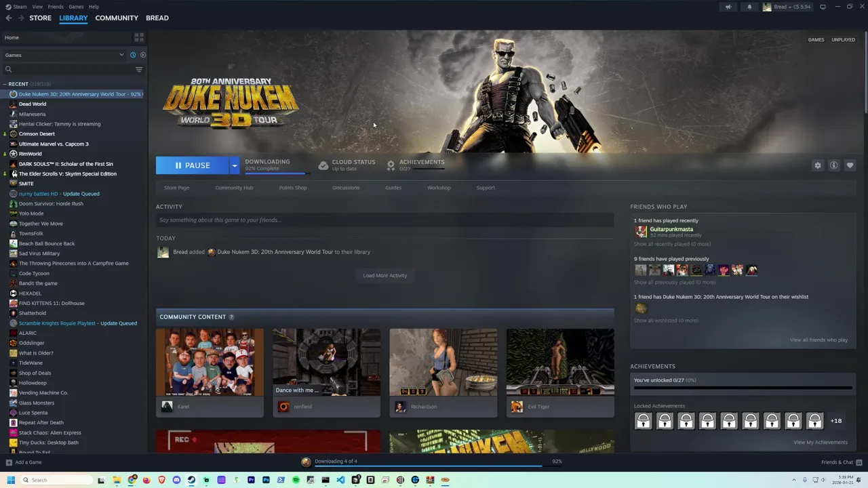This screenshot has width=868, height=488.
Task: Open the Store Page link
Action: pyautogui.click(x=176, y=188)
